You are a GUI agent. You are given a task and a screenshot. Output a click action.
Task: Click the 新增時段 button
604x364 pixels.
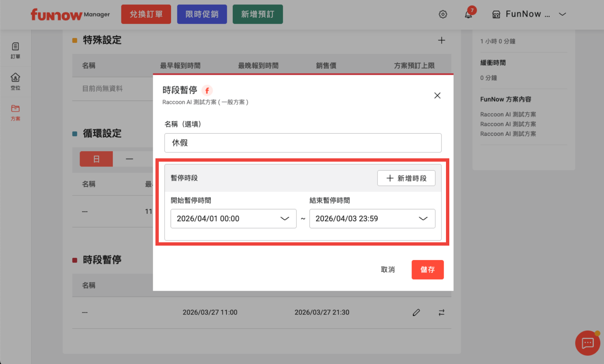click(x=406, y=178)
